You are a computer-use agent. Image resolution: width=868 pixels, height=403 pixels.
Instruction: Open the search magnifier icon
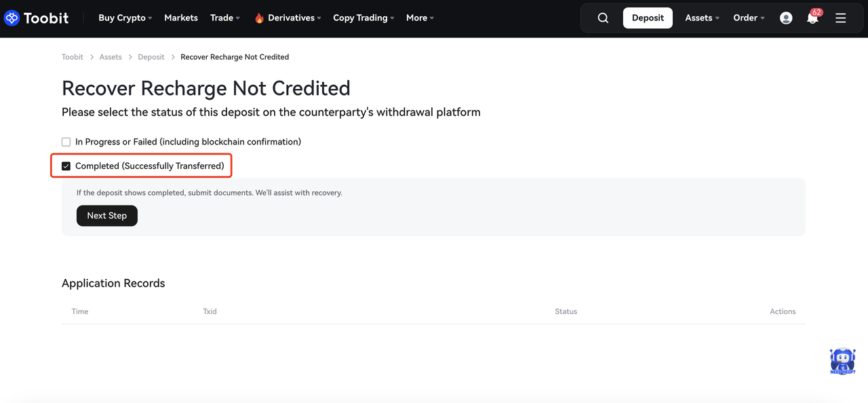(603, 18)
